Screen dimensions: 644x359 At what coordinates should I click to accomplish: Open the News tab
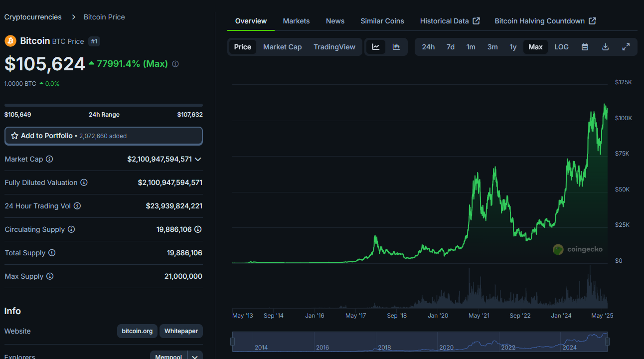[x=335, y=21]
